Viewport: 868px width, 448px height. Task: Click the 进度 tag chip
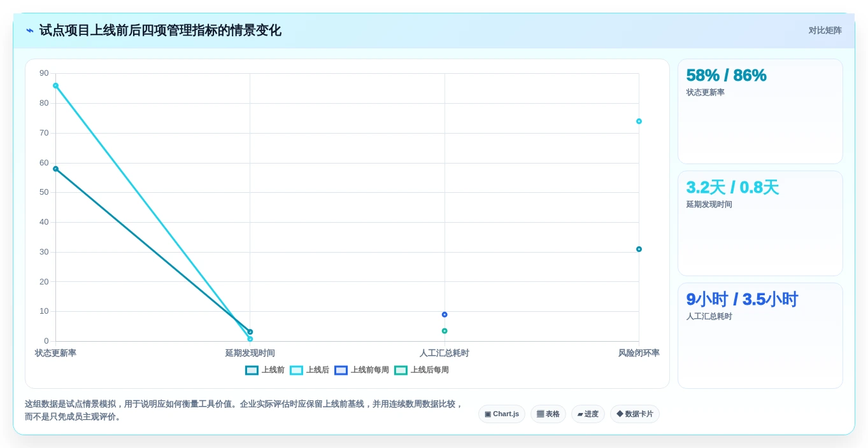pyautogui.click(x=588, y=414)
